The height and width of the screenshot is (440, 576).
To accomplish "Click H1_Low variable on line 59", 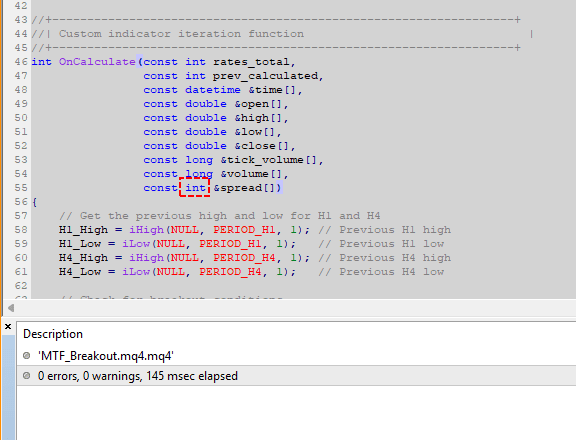I will pyautogui.click(x=80, y=244).
